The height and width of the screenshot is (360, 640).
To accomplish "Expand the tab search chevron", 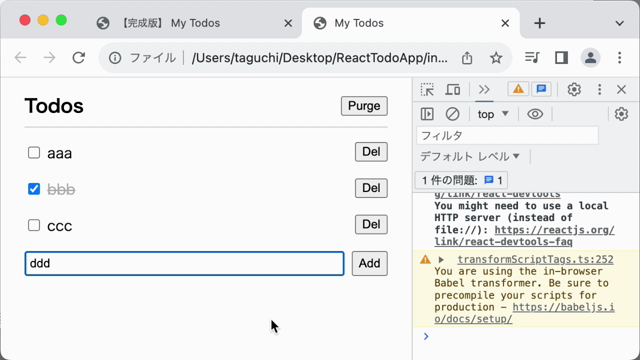I will pyautogui.click(x=620, y=23).
